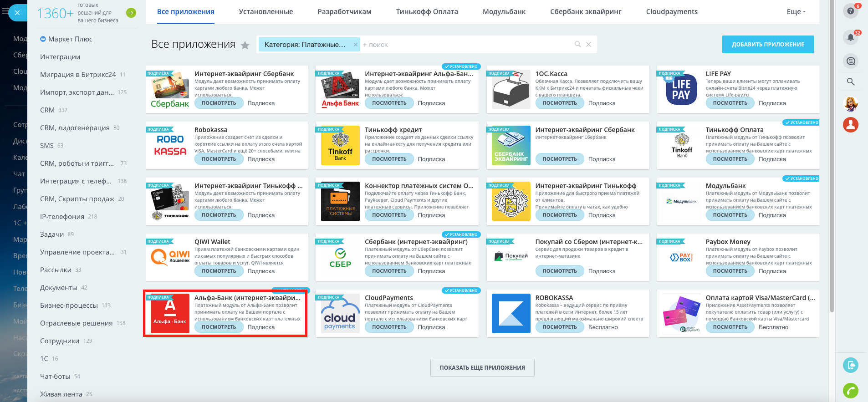868x402 pixels.
Task: Open the Модульбанк logo icon
Action: pyautogui.click(x=681, y=202)
